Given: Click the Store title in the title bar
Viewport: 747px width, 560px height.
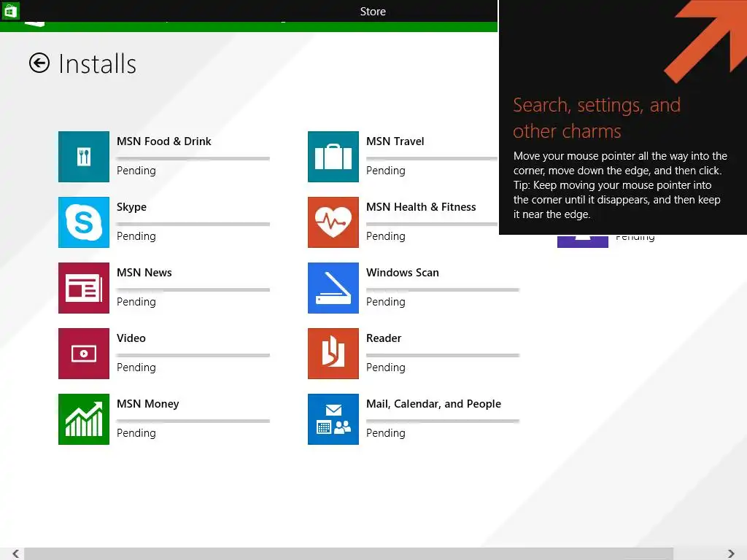Looking at the screenshot, I should pyautogui.click(x=373, y=12).
